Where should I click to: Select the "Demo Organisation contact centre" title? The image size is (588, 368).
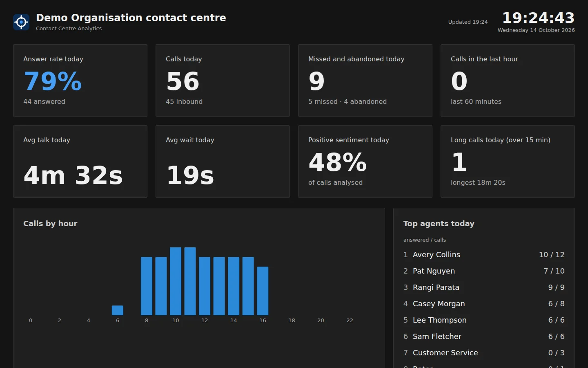click(131, 18)
